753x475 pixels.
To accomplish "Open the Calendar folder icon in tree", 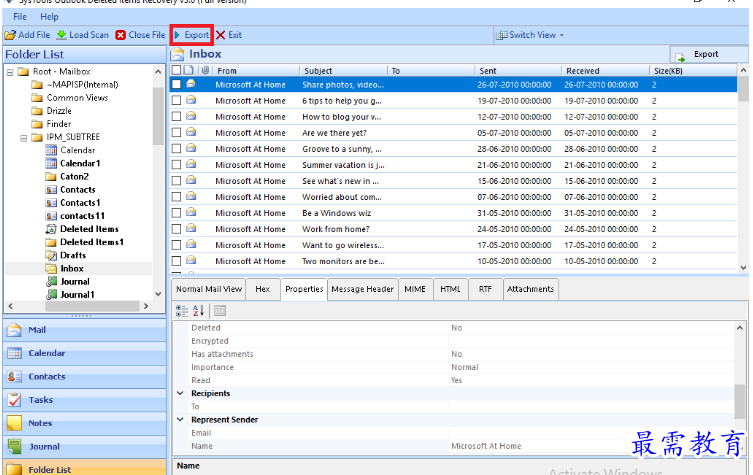I will tap(51, 150).
